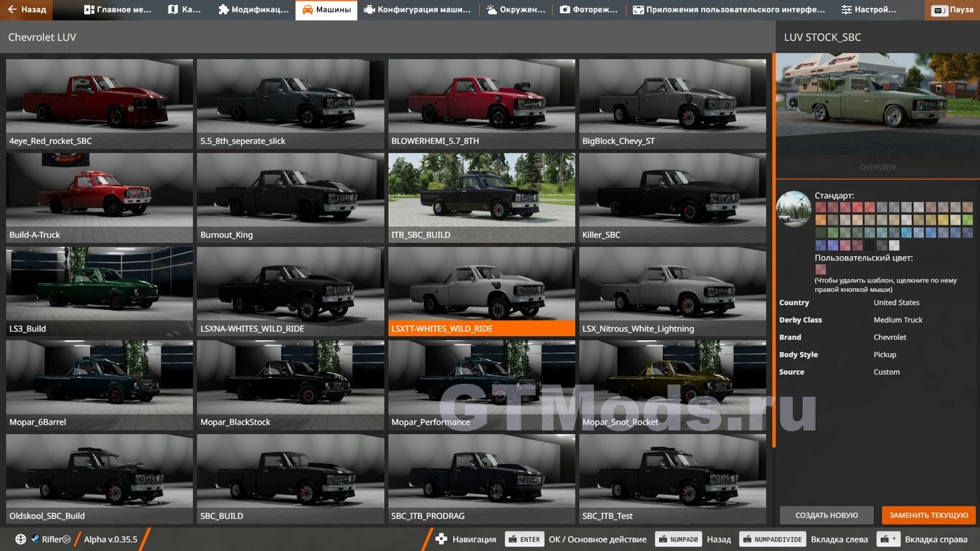Select the BigBlock_Chevy_ST thumbnail
Screen dimensions: 980x551
pyautogui.click(x=672, y=103)
